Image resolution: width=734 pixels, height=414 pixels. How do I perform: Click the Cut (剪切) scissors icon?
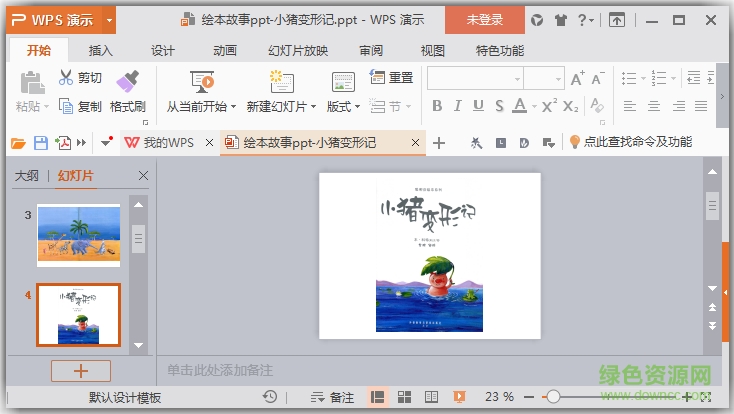pos(66,77)
